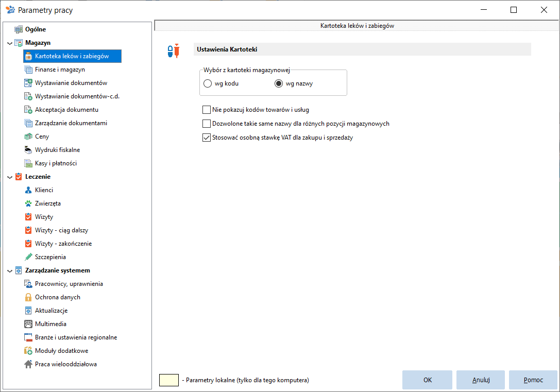Select the 'wg kodu' radio button
Viewport: 560px width, 392px height.
coord(208,83)
